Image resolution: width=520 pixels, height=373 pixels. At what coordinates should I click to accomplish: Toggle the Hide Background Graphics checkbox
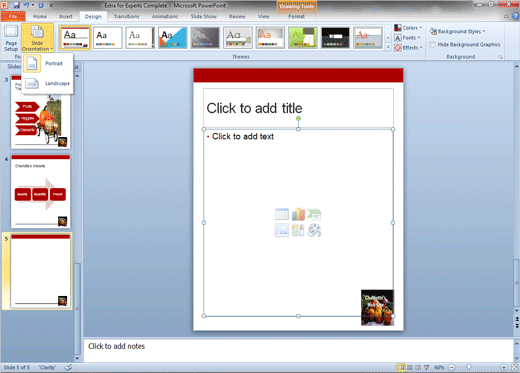click(x=433, y=44)
